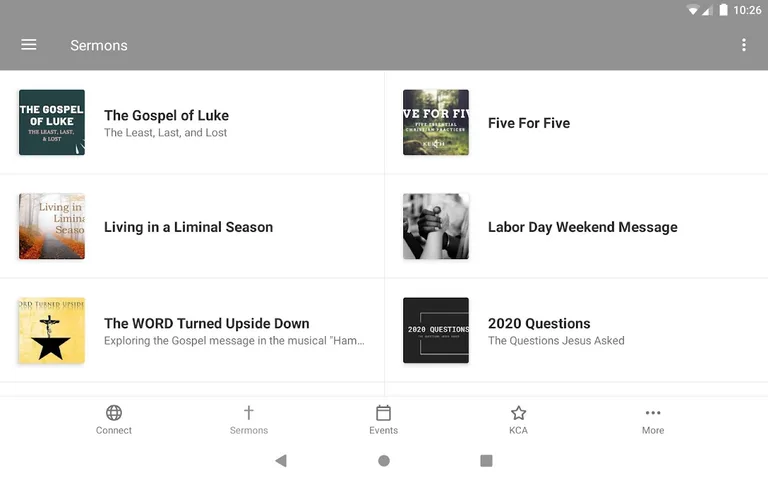This screenshot has height=480, width=768.
Task: Open the three-dot overflow menu
Action: click(x=743, y=45)
